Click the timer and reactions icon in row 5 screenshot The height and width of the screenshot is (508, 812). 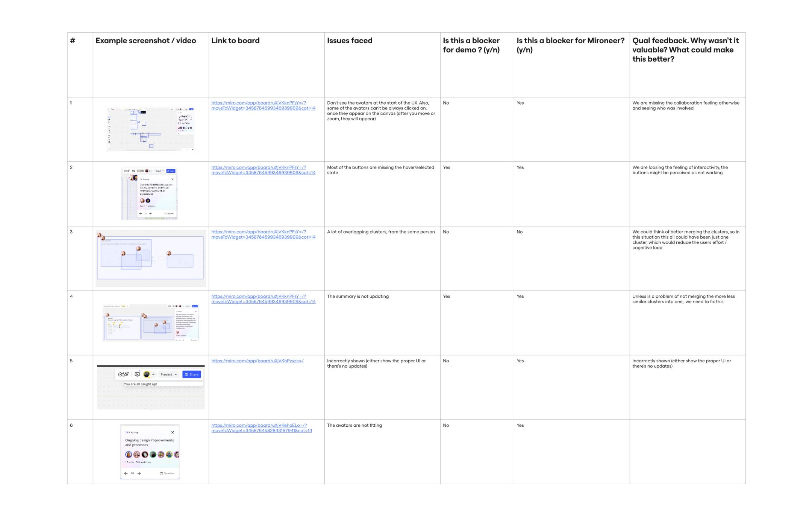tap(123, 374)
